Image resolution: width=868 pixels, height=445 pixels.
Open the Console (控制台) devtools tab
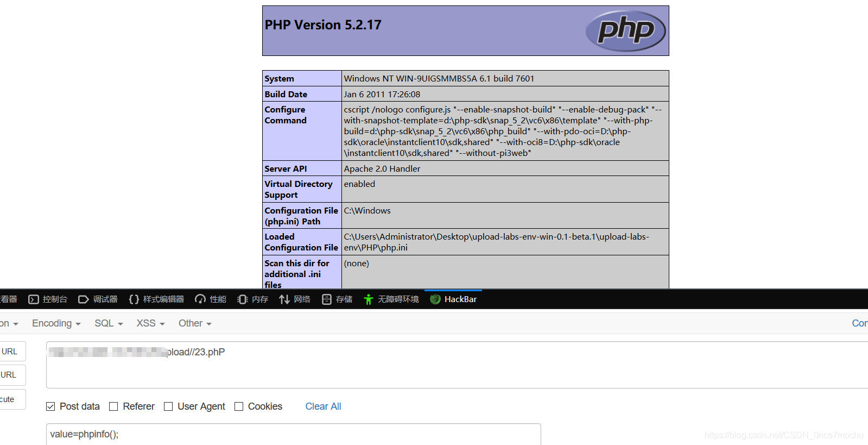(48, 299)
